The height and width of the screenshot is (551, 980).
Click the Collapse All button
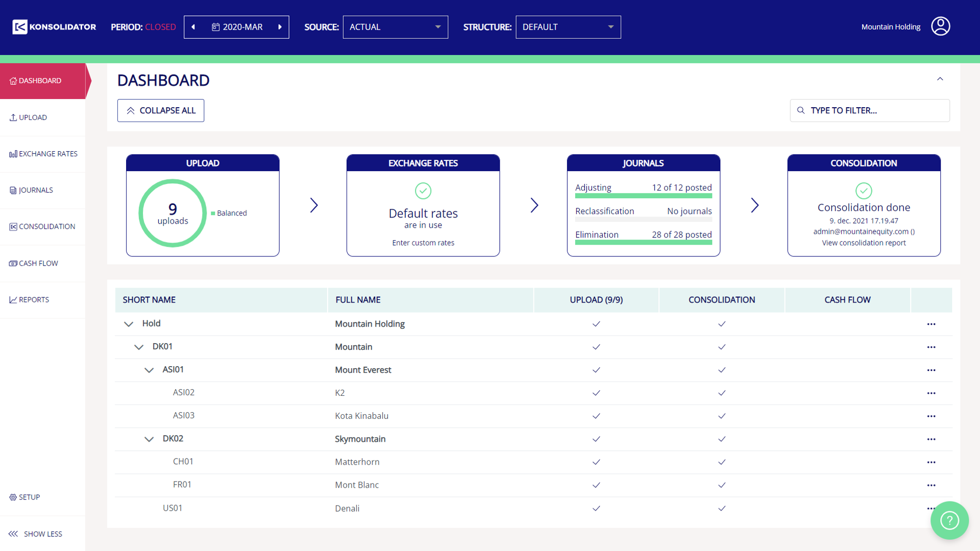coord(161,110)
